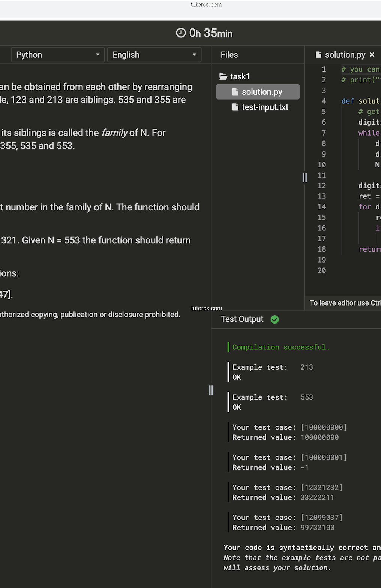Click the test-input.txt file icon
The width and height of the screenshot is (381, 588).
[235, 107]
